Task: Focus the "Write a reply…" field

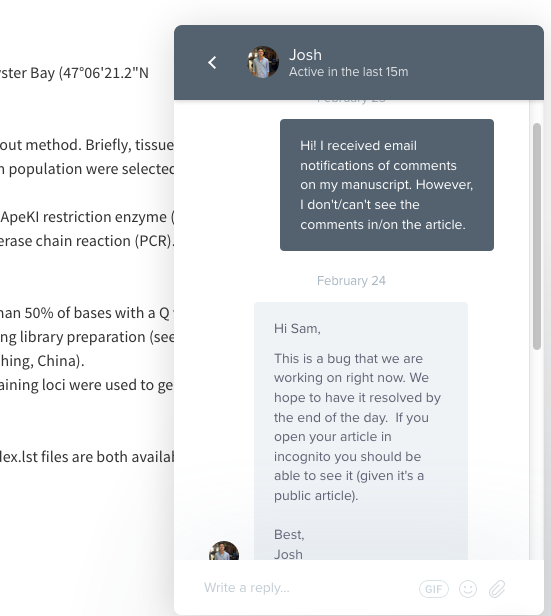Action: click(306, 588)
